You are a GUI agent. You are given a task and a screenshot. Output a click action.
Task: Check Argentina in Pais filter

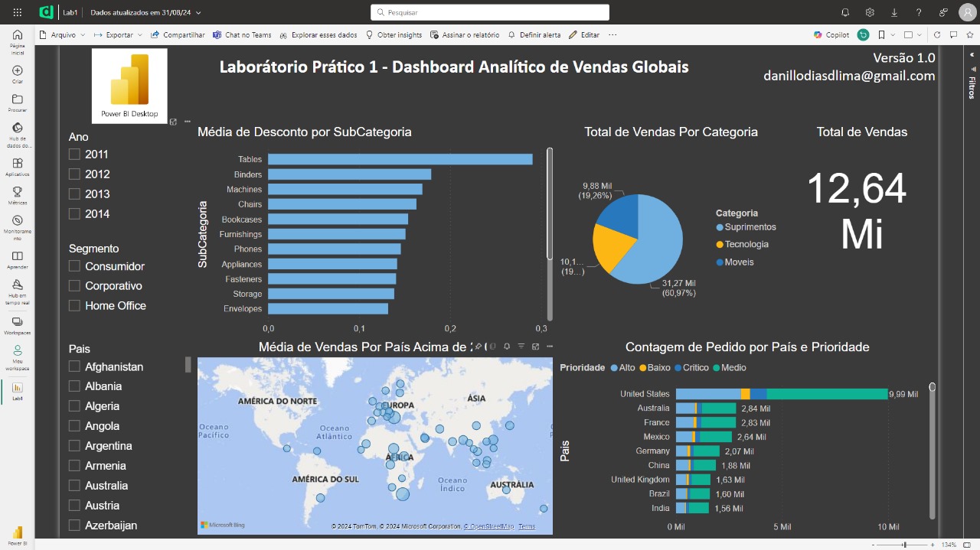tap(74, 446)
